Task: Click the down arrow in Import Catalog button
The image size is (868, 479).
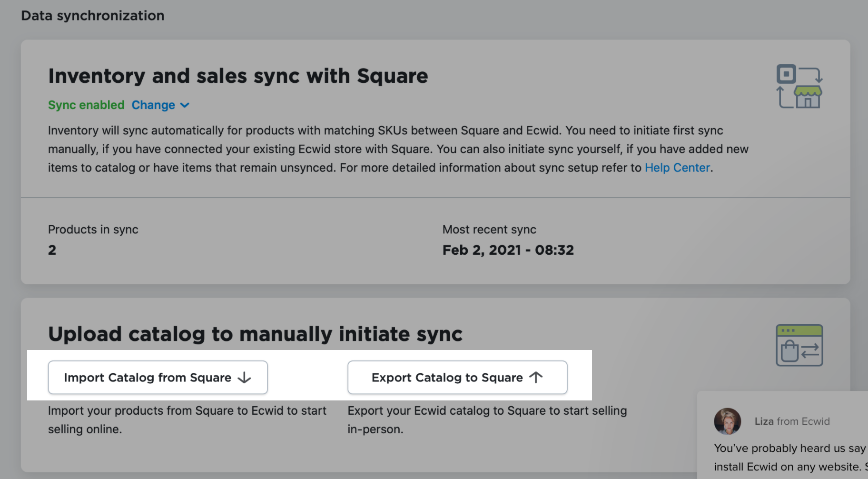Action: click(244, 378)
